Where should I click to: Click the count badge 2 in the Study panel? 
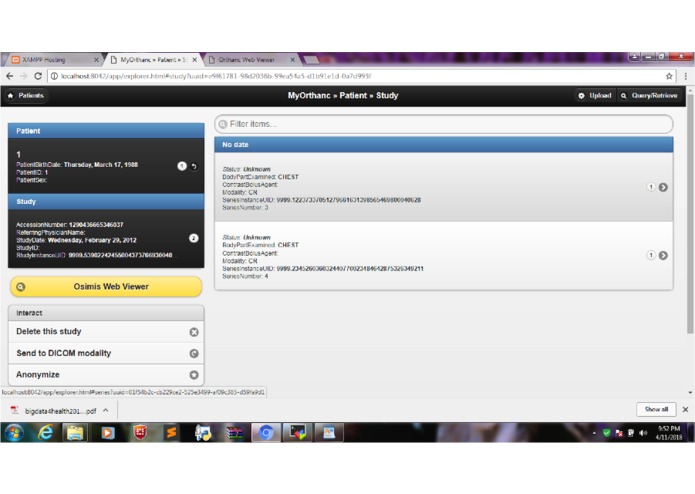194,238
